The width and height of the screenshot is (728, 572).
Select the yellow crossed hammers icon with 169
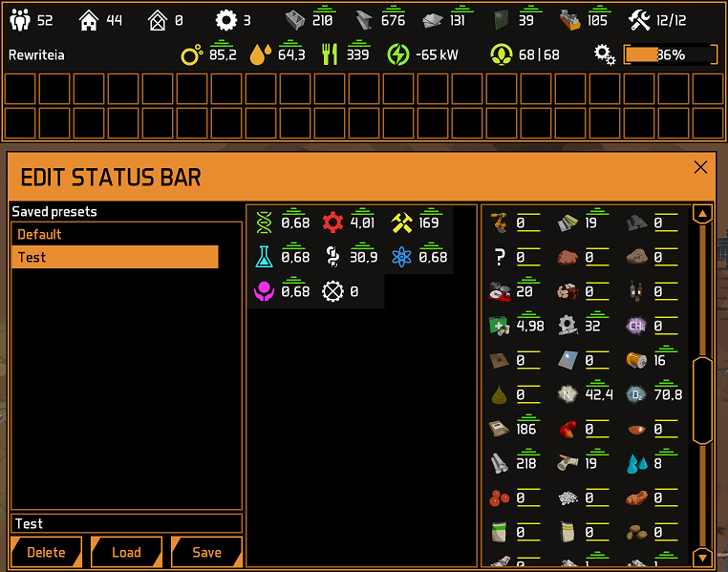[401, 222]
